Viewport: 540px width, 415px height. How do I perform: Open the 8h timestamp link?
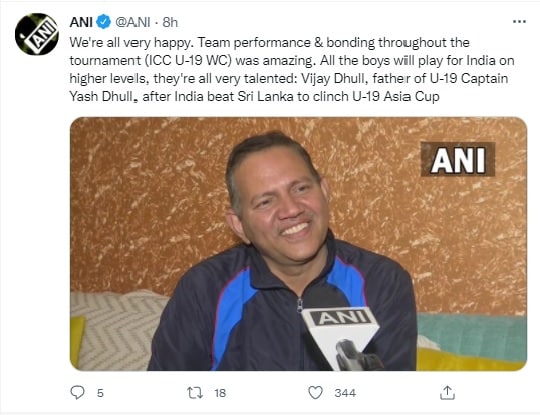[x=170, y=22]
